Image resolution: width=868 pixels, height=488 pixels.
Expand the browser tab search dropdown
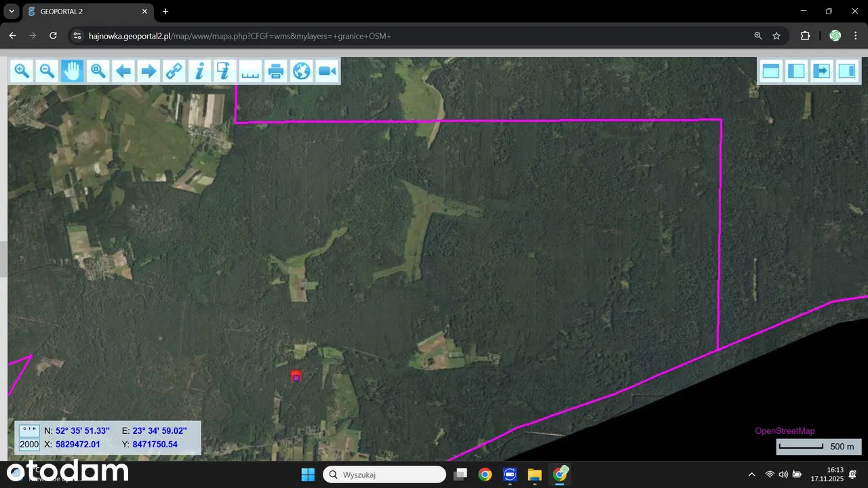coord(12,12)
